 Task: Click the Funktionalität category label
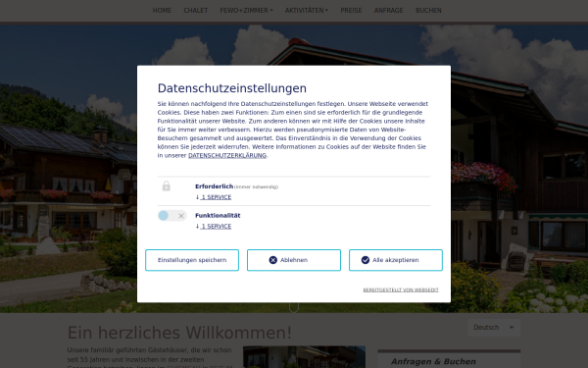coord(218,216)
